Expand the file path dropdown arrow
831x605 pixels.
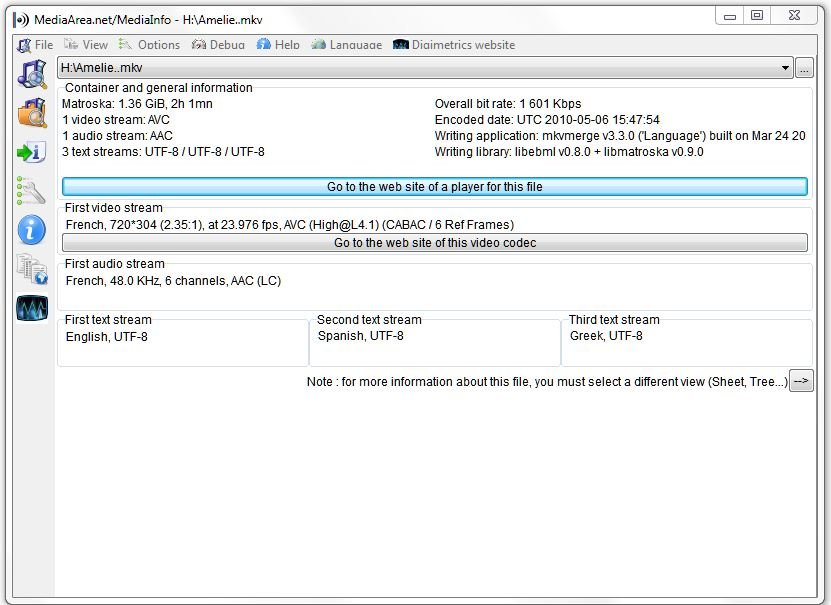[786, 68]
